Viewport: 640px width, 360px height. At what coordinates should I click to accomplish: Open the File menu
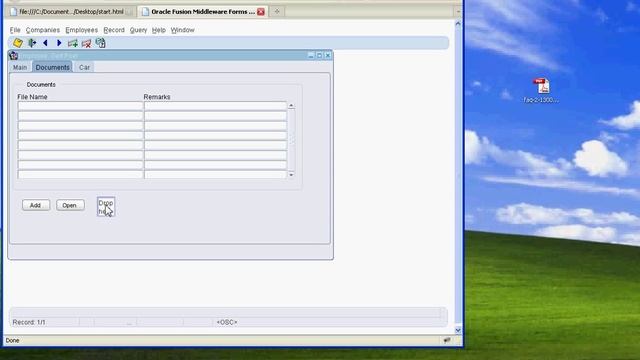pyautogui.click(x=15, y=30)
